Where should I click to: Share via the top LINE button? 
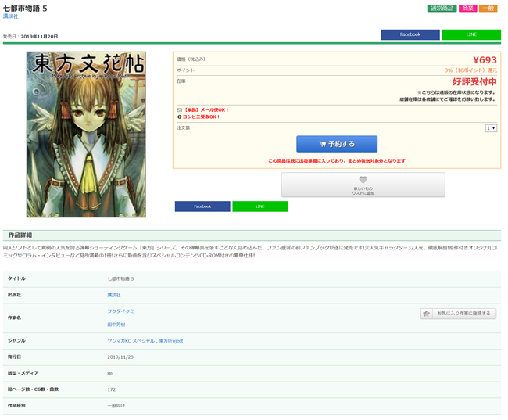coord(471,34)
